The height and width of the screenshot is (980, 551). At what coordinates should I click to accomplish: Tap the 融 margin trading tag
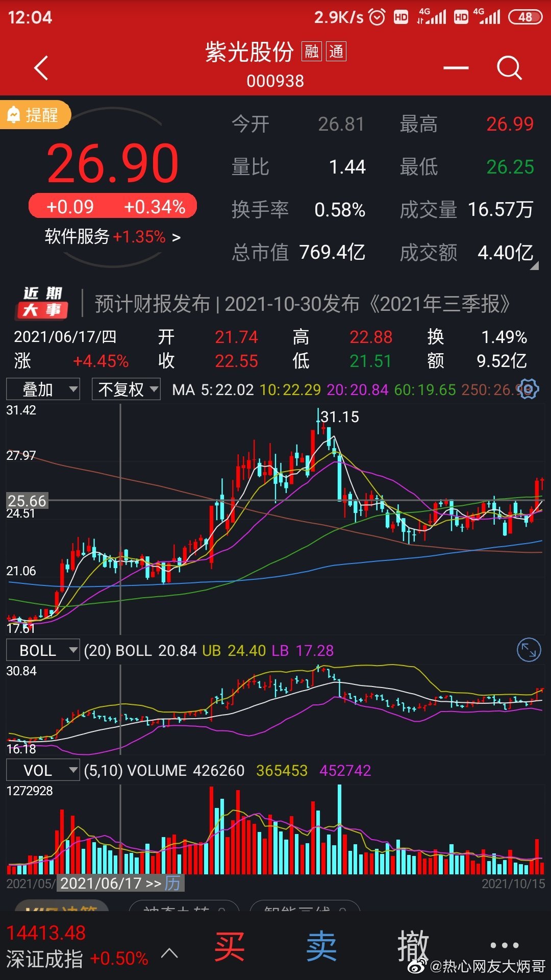(311, 52)
